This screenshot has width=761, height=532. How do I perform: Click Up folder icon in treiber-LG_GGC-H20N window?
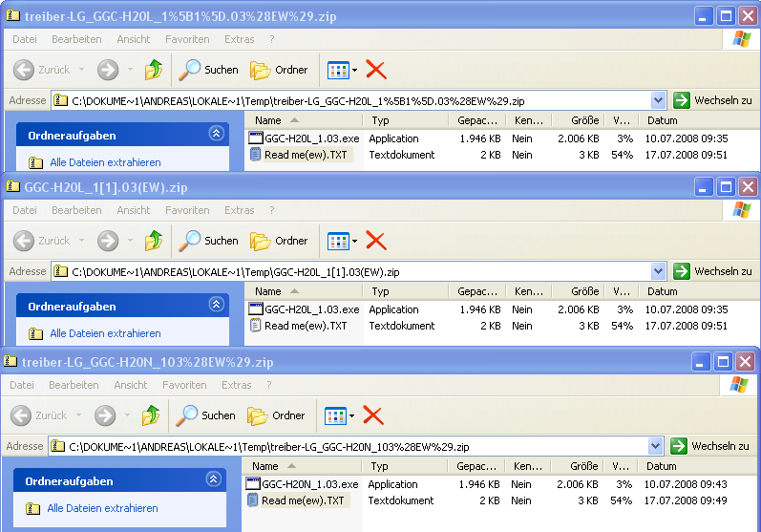coord(151,415)
